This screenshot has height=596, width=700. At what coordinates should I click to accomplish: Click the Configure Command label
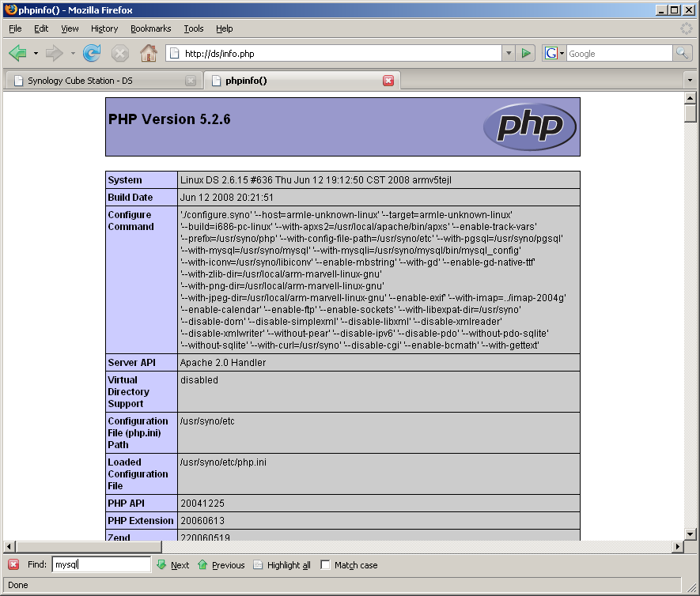[131, 221]
